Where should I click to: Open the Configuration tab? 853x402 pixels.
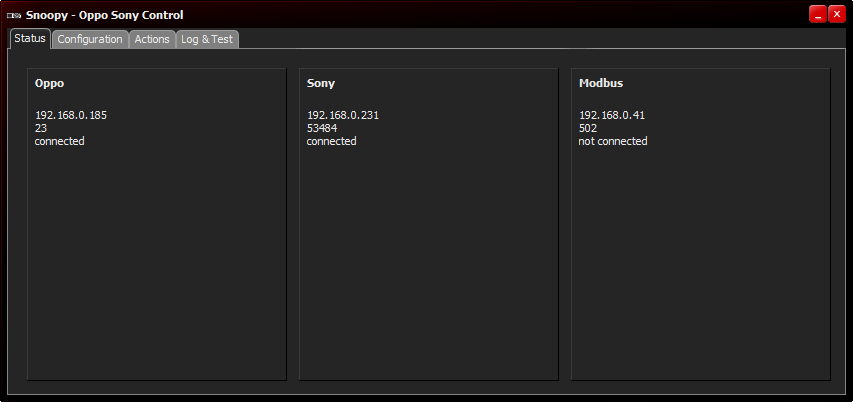[x=90, y=39]
